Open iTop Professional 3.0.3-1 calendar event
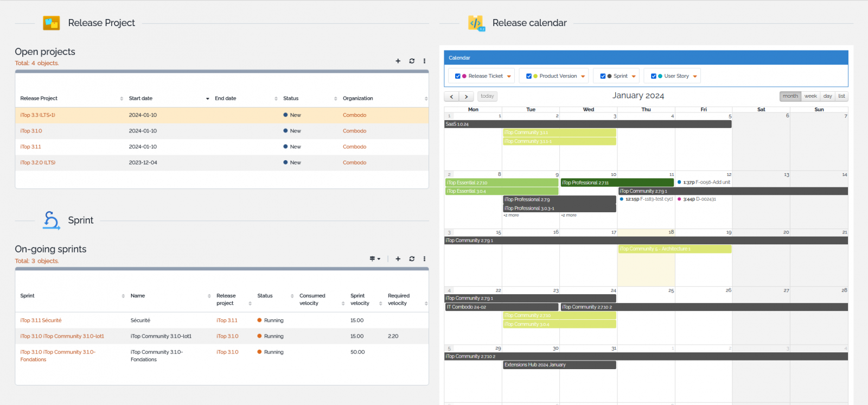The height and width of the screenshot is (405, 868). [559, 208]
